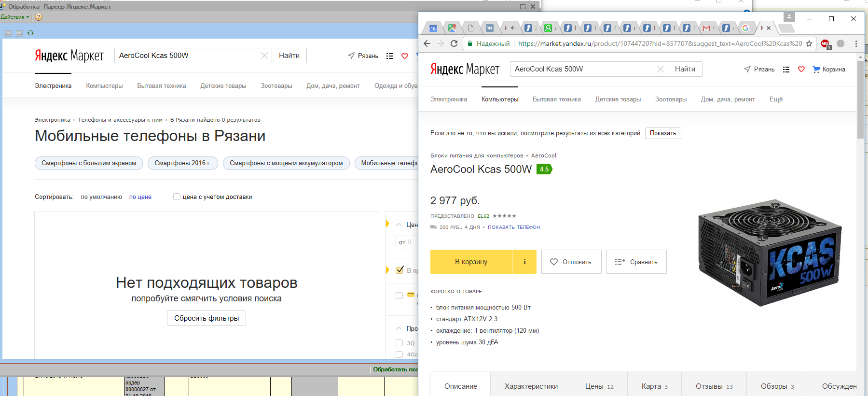Open Характеристики product tab
Viewport: 868px width, 396px height.
click(x=531, y=386)
